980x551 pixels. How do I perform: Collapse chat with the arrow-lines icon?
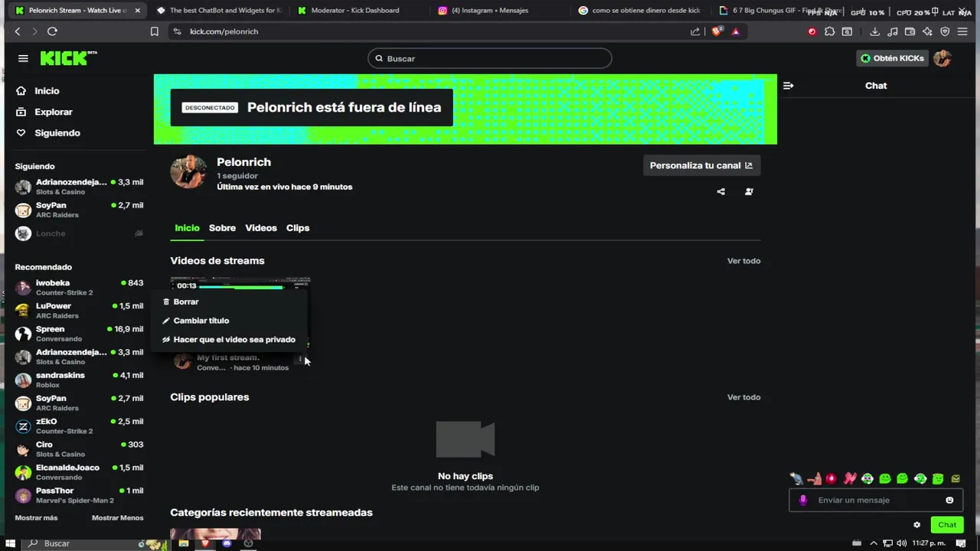point(789,86)
